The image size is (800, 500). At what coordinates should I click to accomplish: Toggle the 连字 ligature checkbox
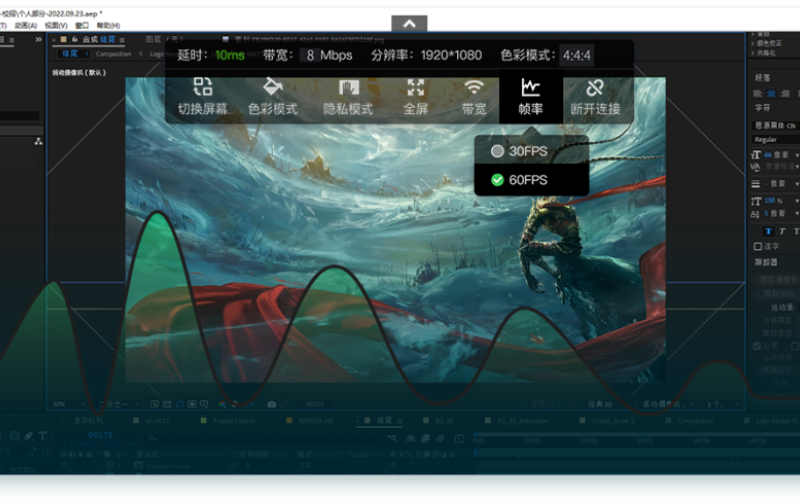[757, 246]
